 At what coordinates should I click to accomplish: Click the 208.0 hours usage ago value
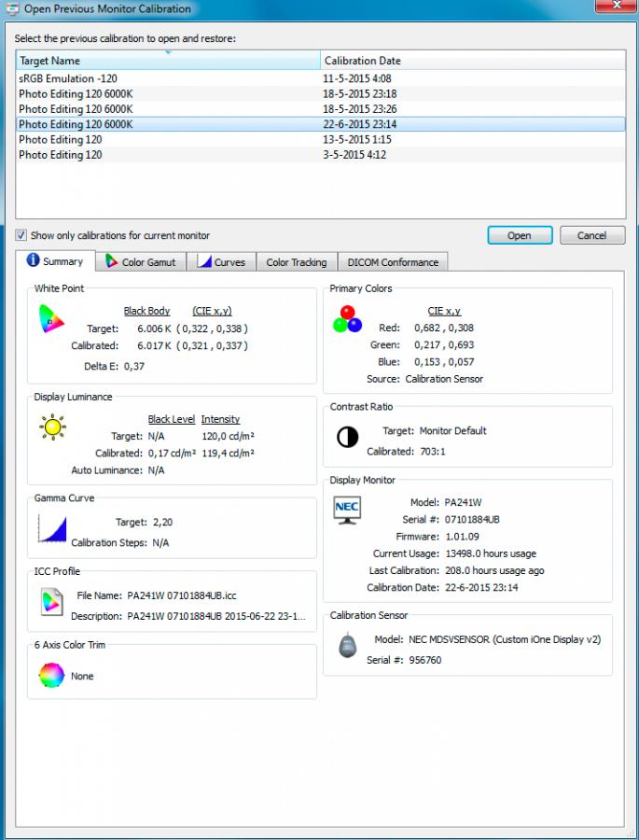494,570
